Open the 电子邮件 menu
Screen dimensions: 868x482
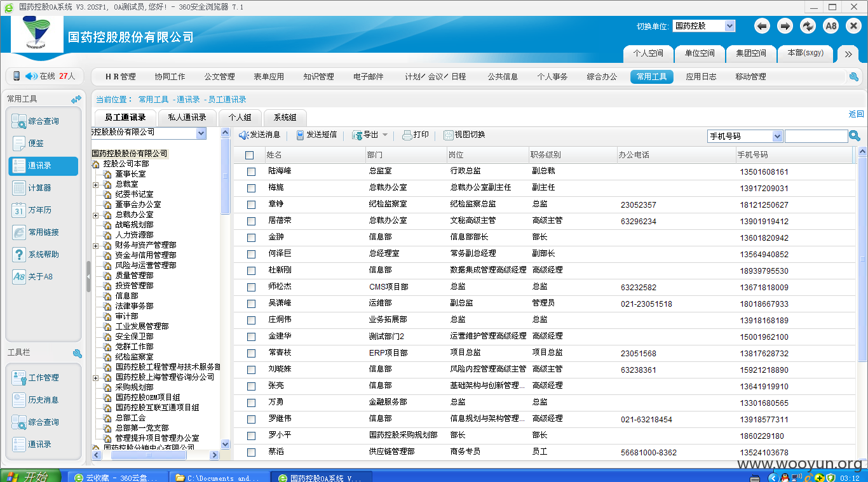click(369, 76)
